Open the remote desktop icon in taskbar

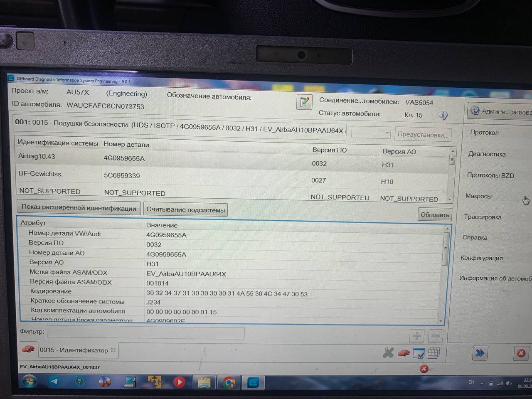point(130,382)
